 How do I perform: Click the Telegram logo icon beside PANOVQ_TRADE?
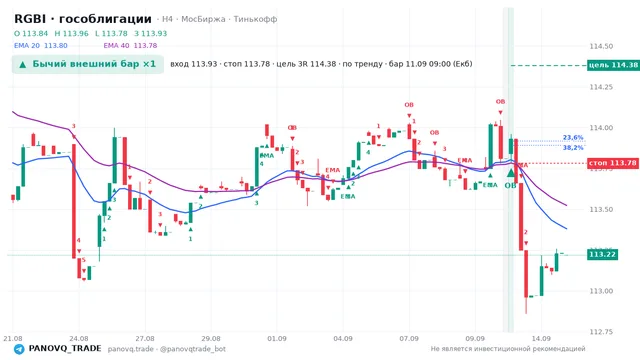pos(19,349)
